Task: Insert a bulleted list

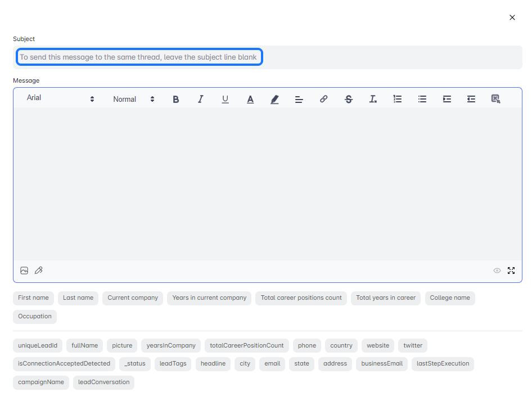Action: [x=422, y=99]
